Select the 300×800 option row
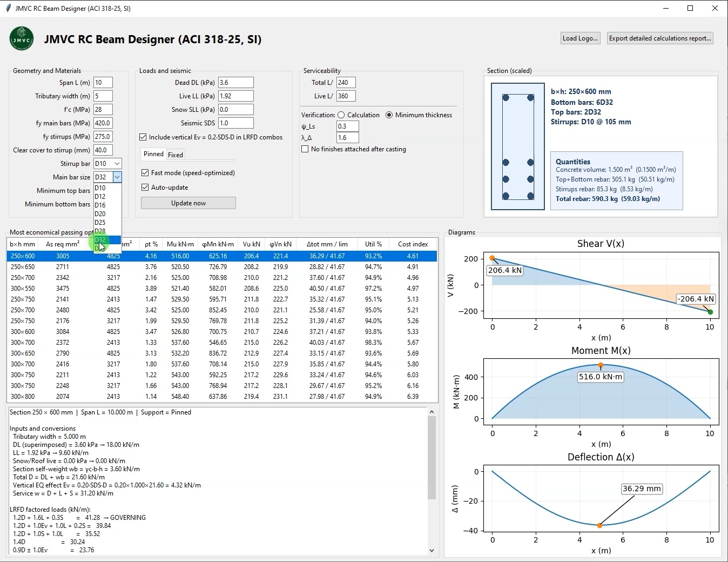Viewport: 728px width, 562px height. point(222,397)
